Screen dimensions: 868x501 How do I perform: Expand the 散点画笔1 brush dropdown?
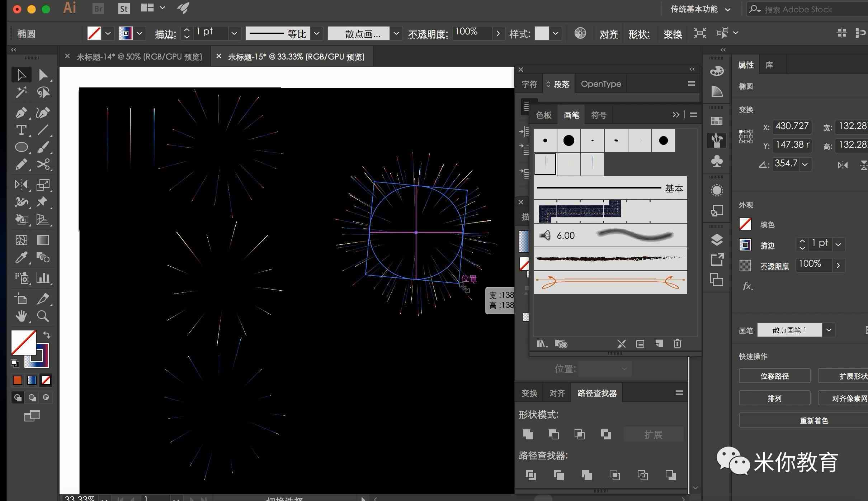[830, 330]
